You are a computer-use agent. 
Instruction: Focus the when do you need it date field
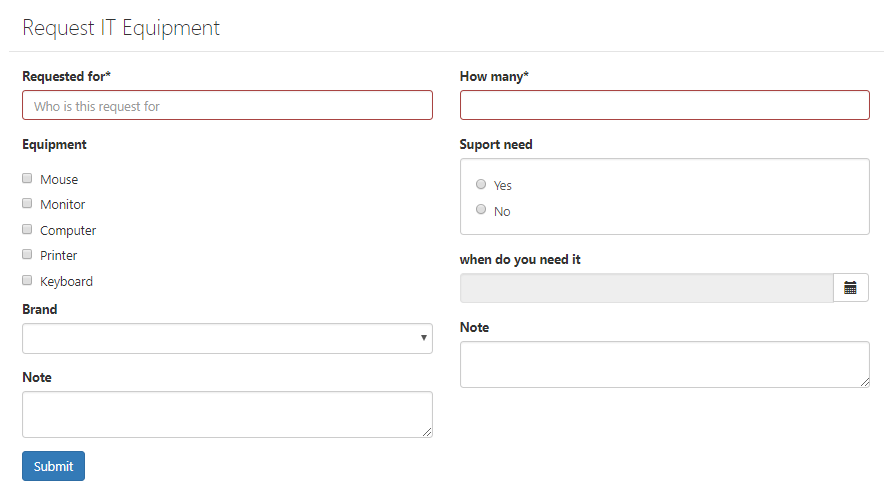646,288
